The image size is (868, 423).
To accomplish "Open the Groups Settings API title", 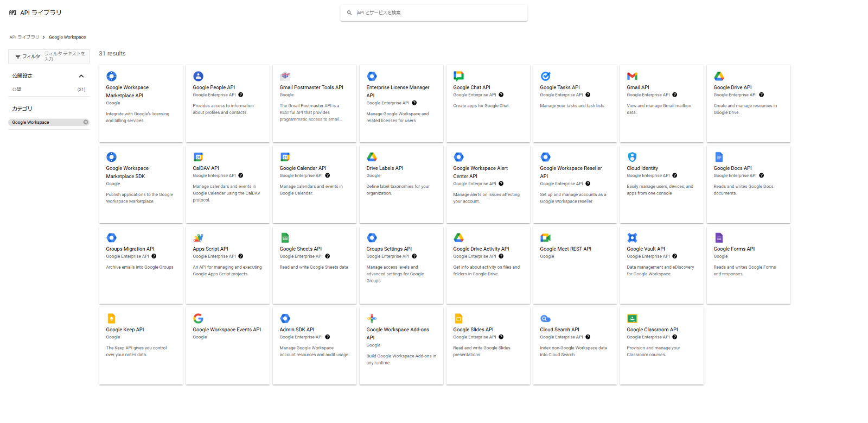I will click(x=389, y=249).
